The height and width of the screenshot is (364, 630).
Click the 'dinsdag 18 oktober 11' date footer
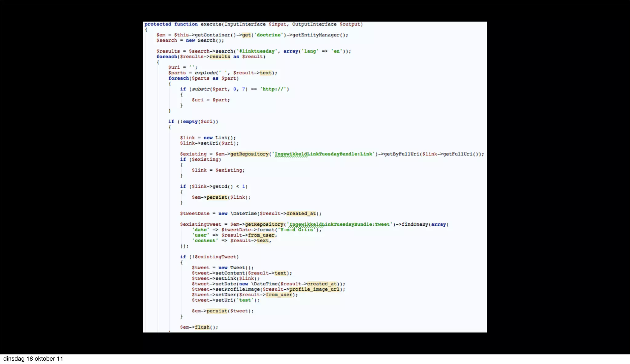coord(33,359)
